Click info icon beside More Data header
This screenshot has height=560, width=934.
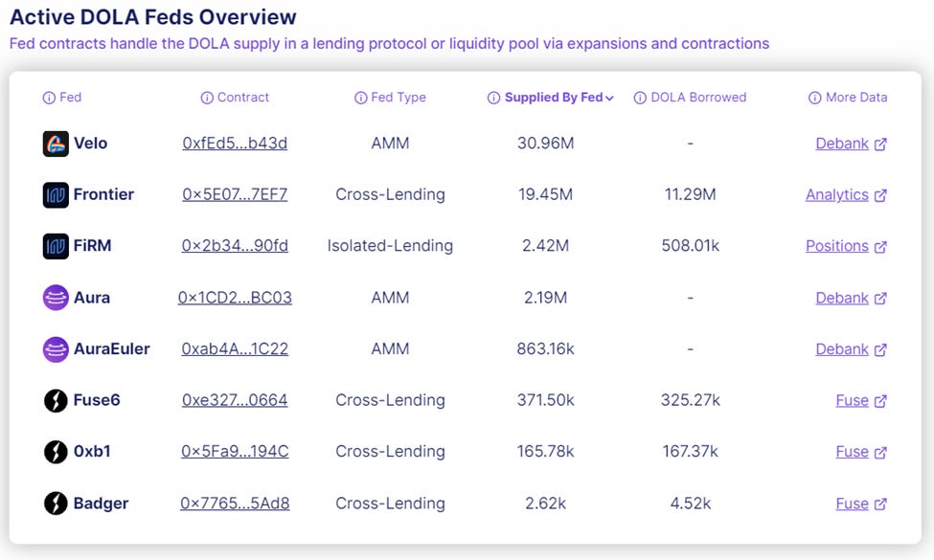[x=814, y=98]
